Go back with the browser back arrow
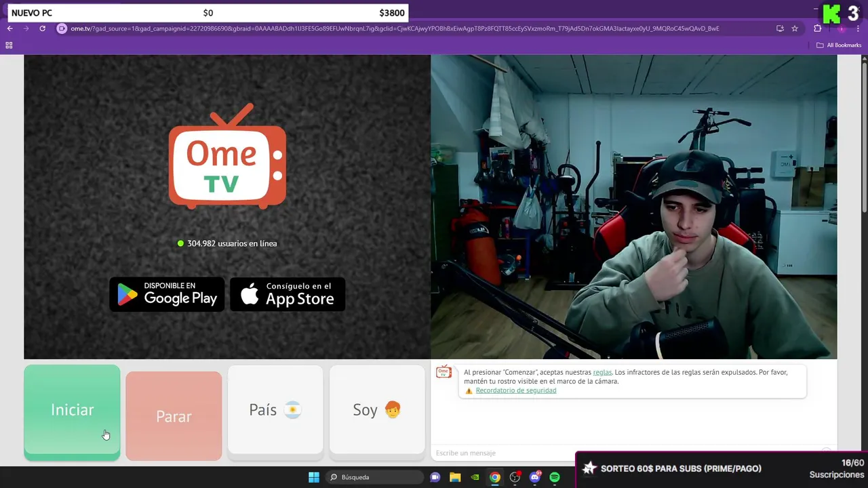868x488 pixels. [x=9, y=28]
